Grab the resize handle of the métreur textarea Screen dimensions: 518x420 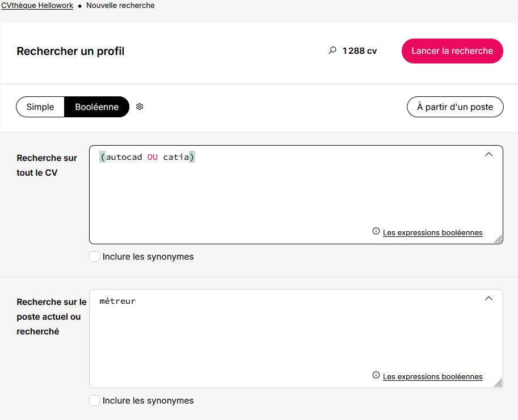tap(498, 383)
